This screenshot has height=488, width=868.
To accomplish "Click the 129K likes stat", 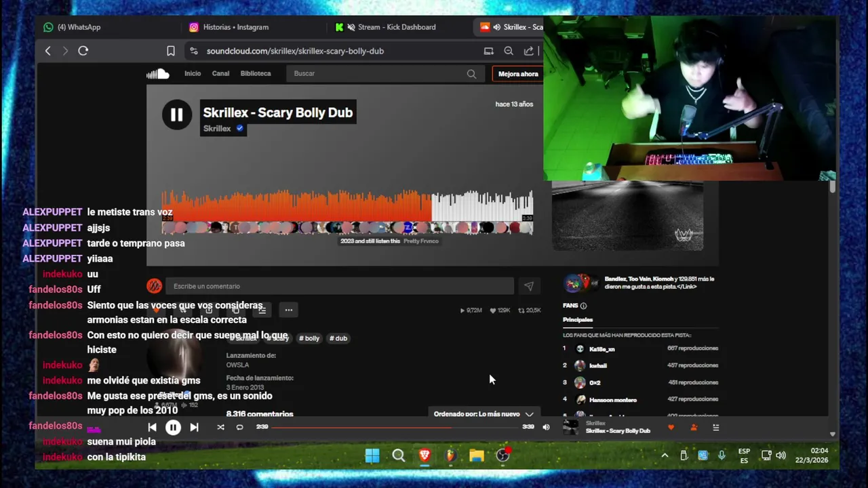I will point(500,310).
